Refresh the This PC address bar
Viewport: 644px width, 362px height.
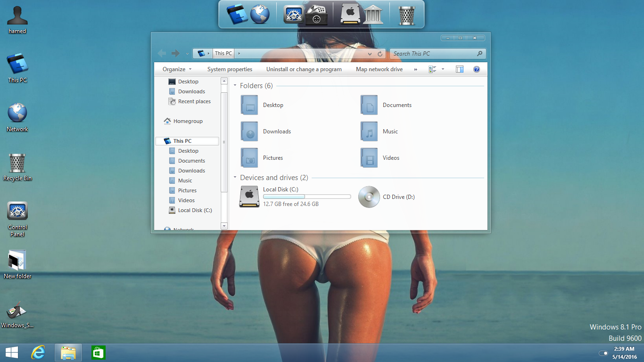point(380,54)
